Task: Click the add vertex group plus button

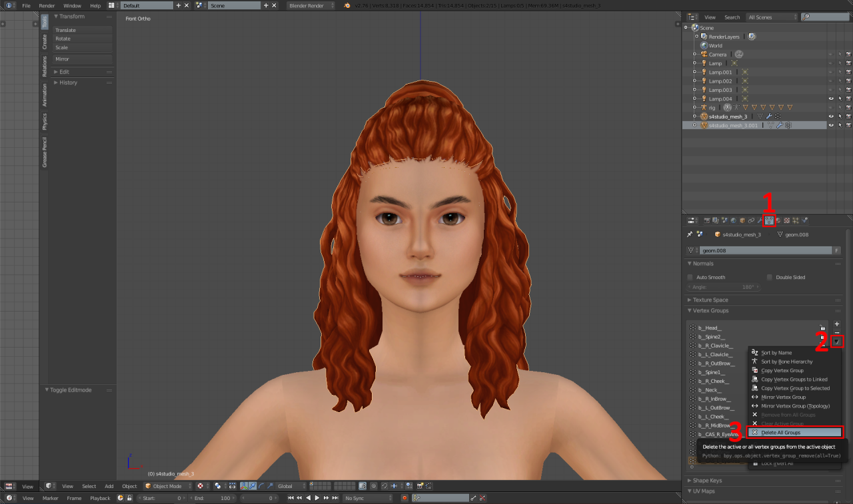Action: pyautogui.click(x=837, y=324)
